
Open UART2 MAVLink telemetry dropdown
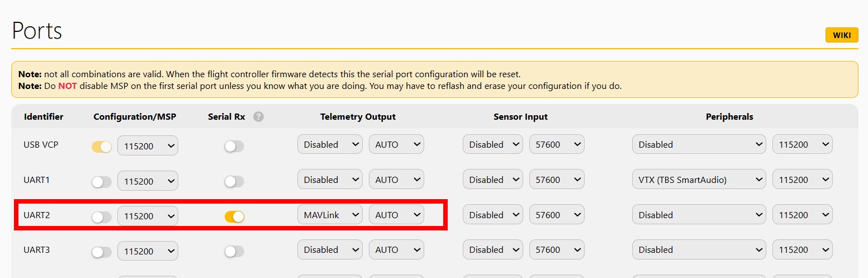pos(330,215)
